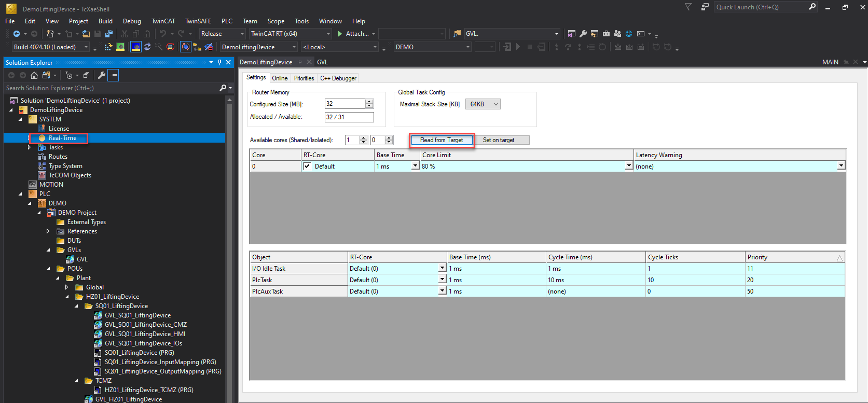Open the Latency Warning (none) dropdown
868x403 pixels.
click(x=841, y=166)
